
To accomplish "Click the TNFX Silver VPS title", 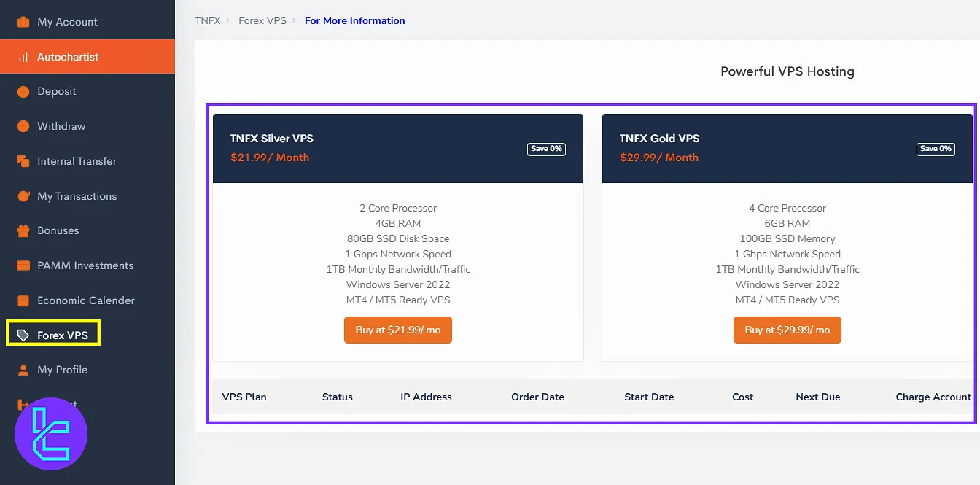I will (272, 139).
